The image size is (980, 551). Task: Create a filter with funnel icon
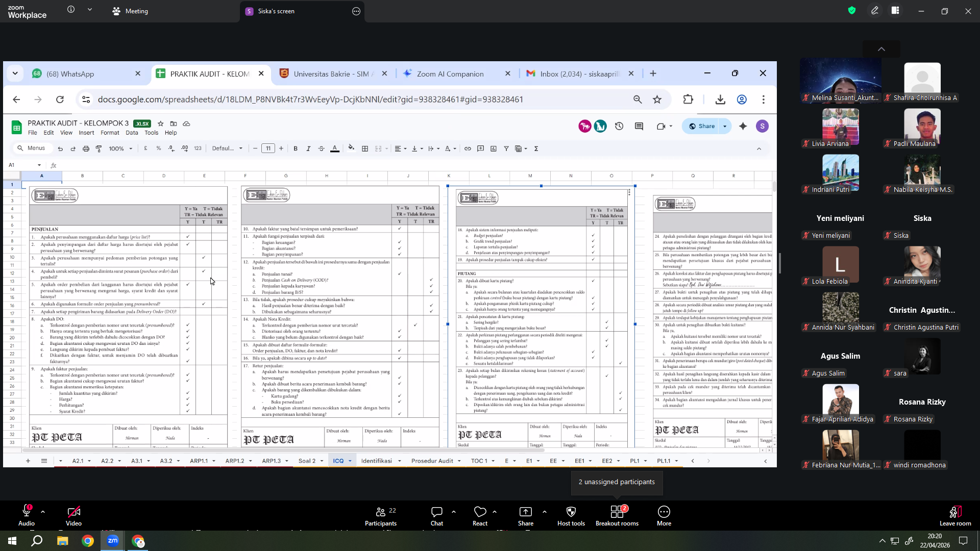[x=506, y=148]
